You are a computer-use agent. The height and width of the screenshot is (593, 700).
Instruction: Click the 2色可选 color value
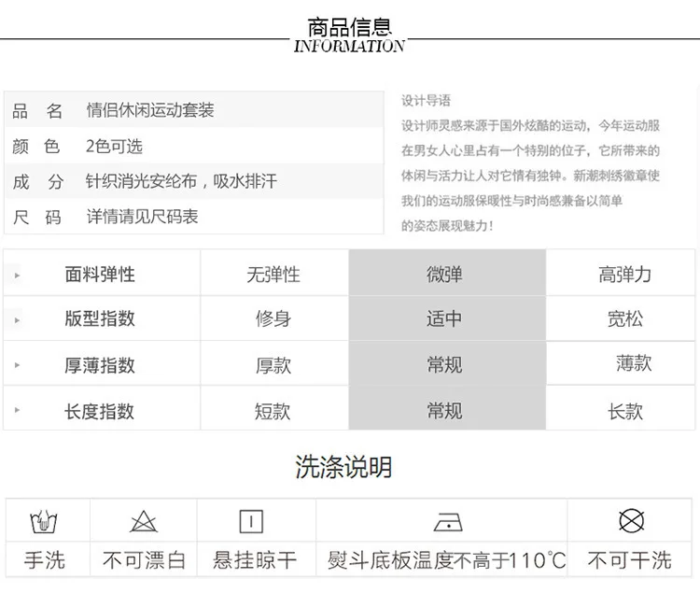(x=114, y=146)
